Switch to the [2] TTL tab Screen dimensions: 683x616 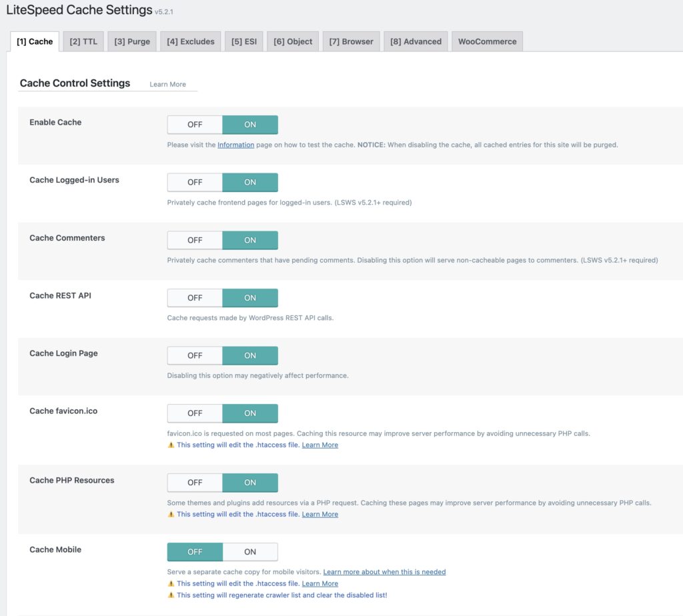click(x=83, y=42)
